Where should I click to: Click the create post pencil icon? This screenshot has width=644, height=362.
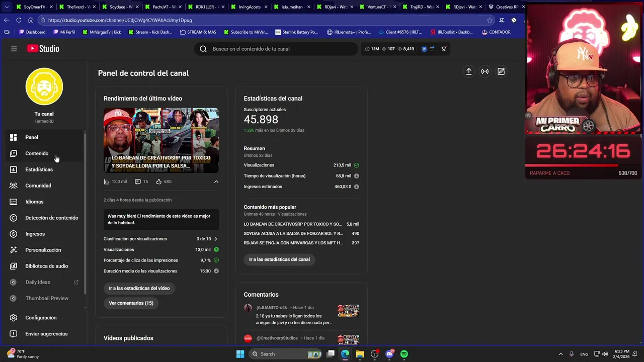click(x=501, y=71)
